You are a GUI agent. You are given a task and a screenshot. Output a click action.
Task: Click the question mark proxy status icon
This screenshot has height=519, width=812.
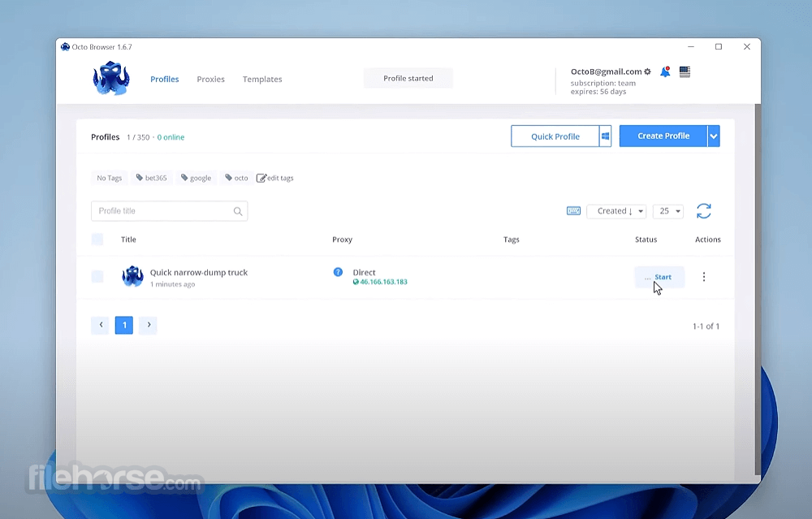338,272
